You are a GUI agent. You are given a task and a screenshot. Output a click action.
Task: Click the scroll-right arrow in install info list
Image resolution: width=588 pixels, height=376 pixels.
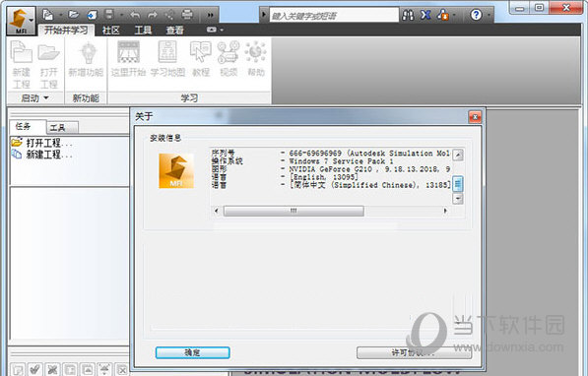[x=445, y=211]
